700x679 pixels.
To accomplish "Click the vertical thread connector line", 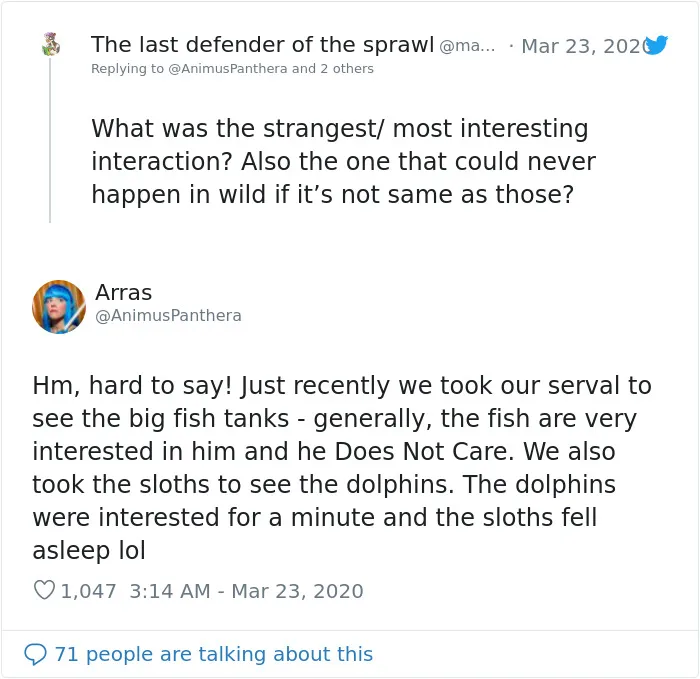I will tap(50, 140).
